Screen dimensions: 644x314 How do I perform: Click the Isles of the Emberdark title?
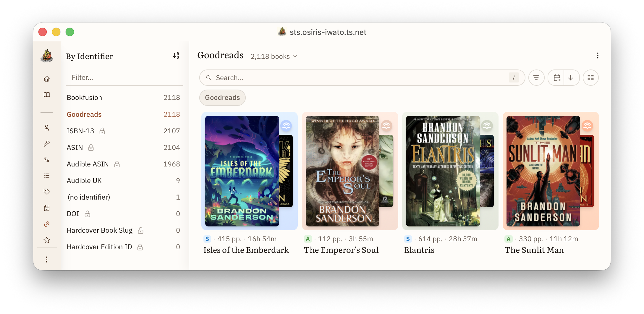point(246,250)
